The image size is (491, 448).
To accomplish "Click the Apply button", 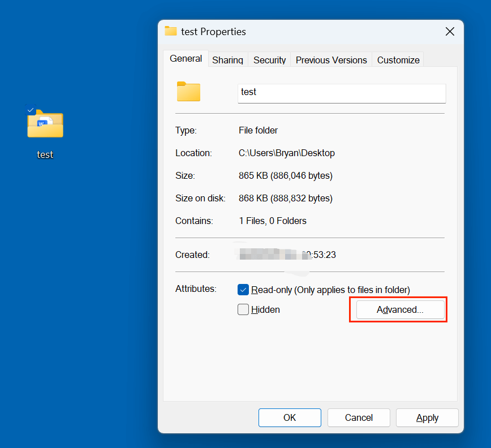I will (427, 417).
